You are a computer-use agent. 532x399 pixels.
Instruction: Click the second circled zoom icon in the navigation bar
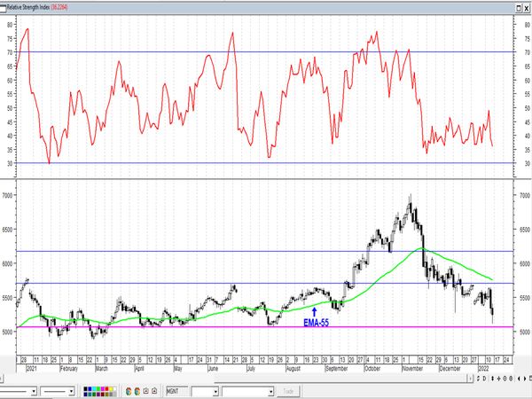coord(511,379)
